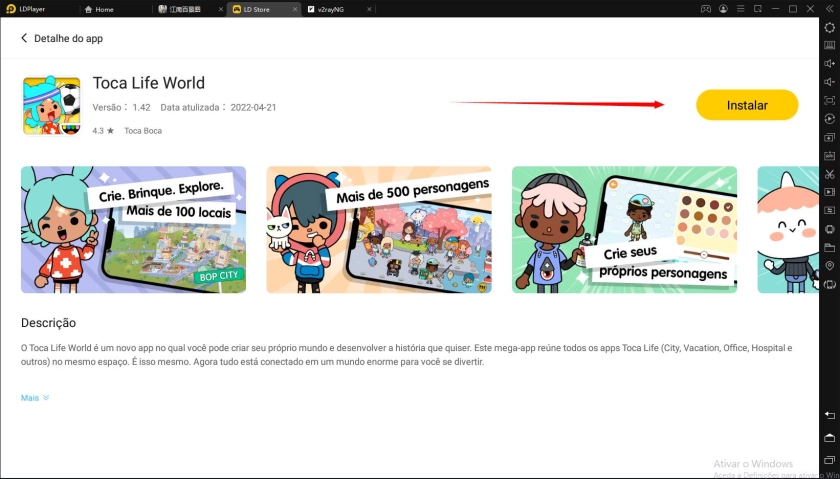The image size is (840, 479).
Task: Go back via Detalhe do app arrow
Action: click(24, 38)
